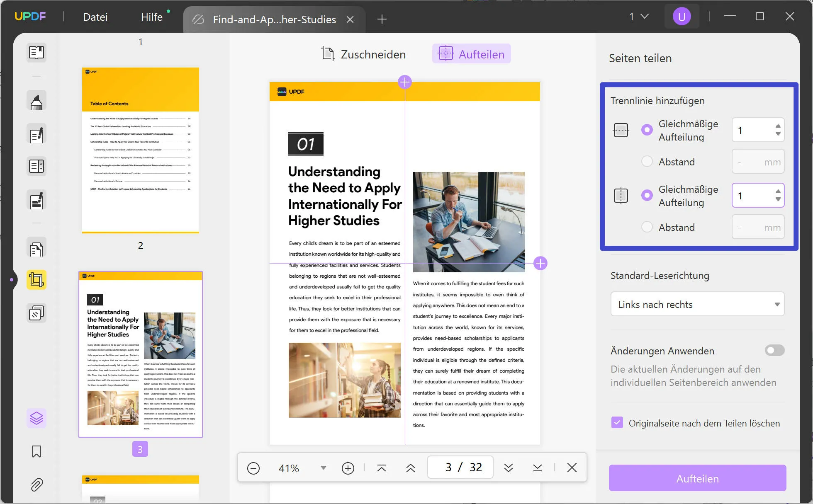Select the first Abstand radio button
The image size is (813, 504).
pyautogui.click(x=647, y=162)
